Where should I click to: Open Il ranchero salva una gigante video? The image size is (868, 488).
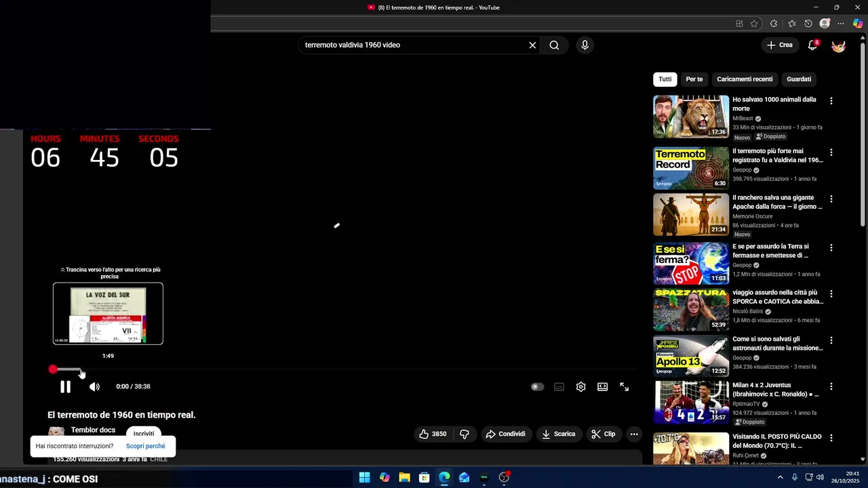coord(691,215)
